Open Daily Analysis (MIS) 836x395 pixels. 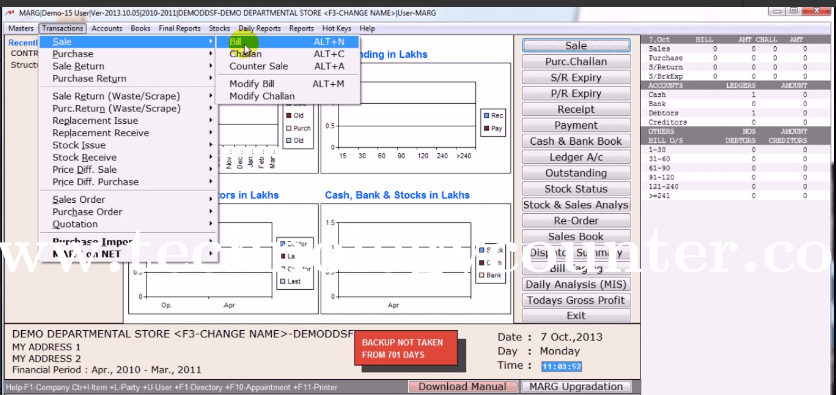click(576, 285)
